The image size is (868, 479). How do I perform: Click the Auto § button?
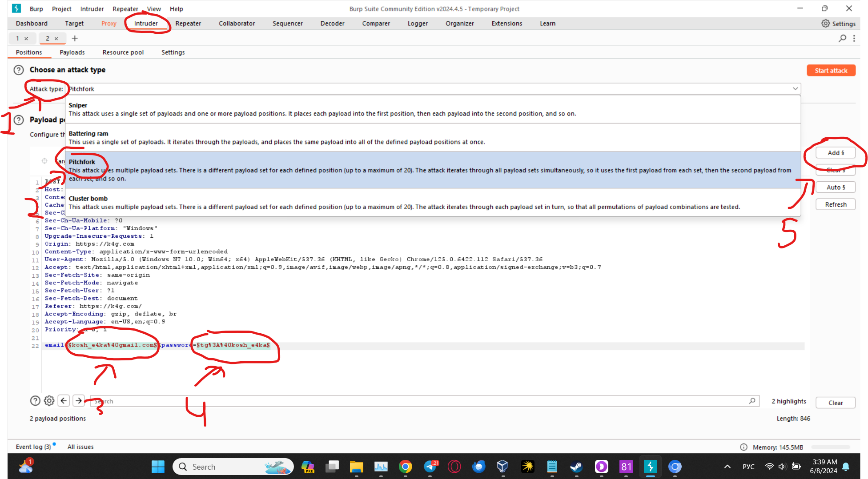pyautogui.click(x=836, y=188)
